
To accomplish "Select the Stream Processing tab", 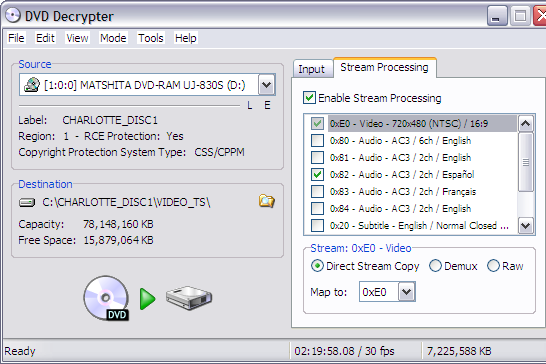I will (x=384, y=67).
